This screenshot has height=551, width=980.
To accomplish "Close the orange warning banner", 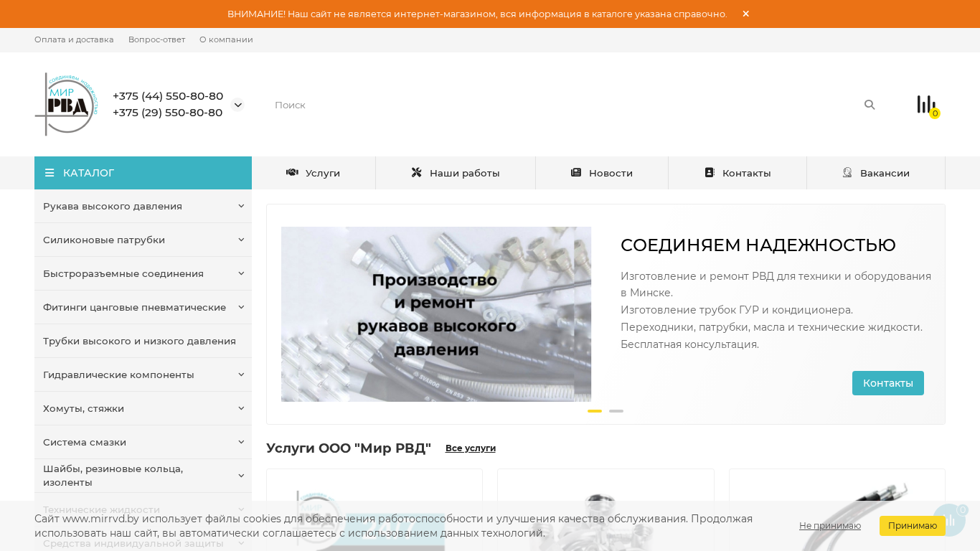I will click(x=745, y=14).
